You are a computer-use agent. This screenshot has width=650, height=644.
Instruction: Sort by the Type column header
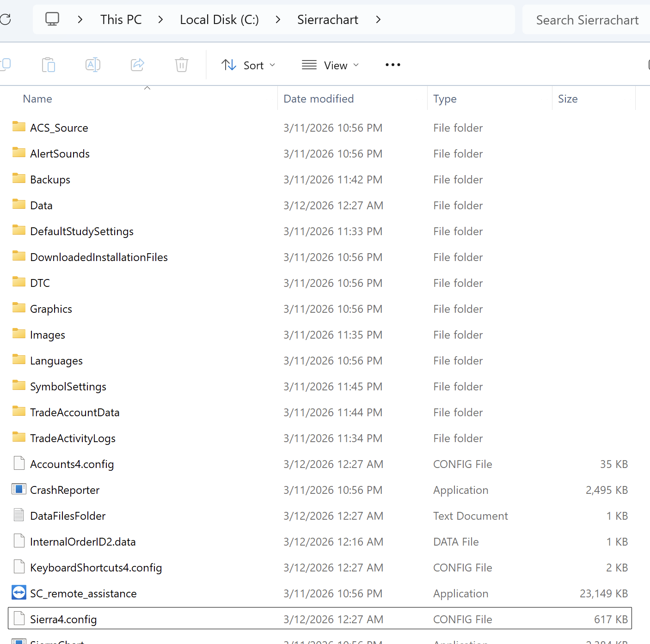tap(445, 99)
